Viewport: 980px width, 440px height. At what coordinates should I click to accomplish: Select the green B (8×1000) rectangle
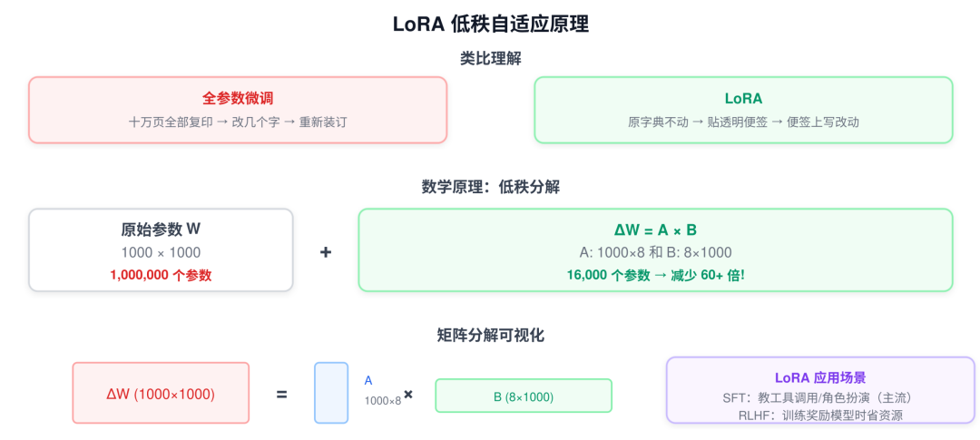(x=524, y=396)
